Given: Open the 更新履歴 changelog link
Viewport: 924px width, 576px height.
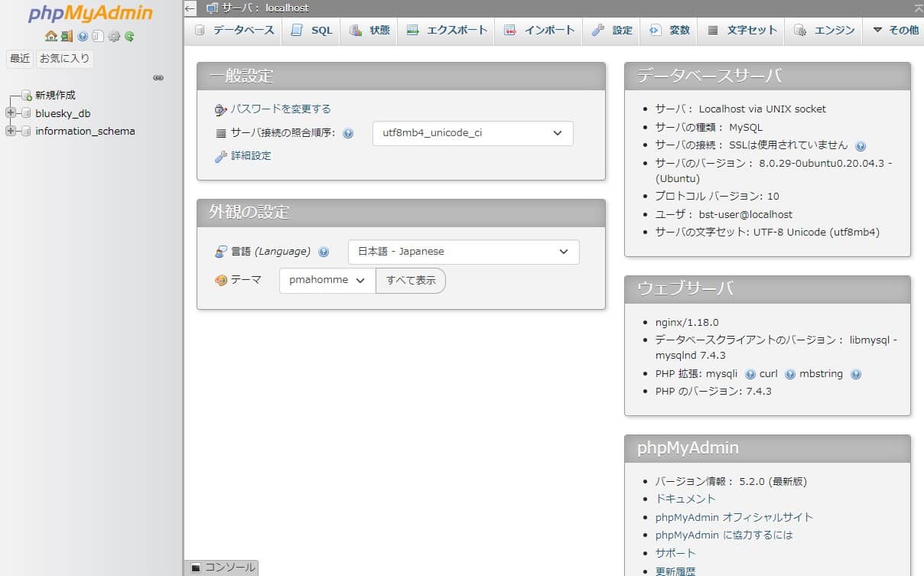Looking at the screenshot, I should click(x=675, y=571).
